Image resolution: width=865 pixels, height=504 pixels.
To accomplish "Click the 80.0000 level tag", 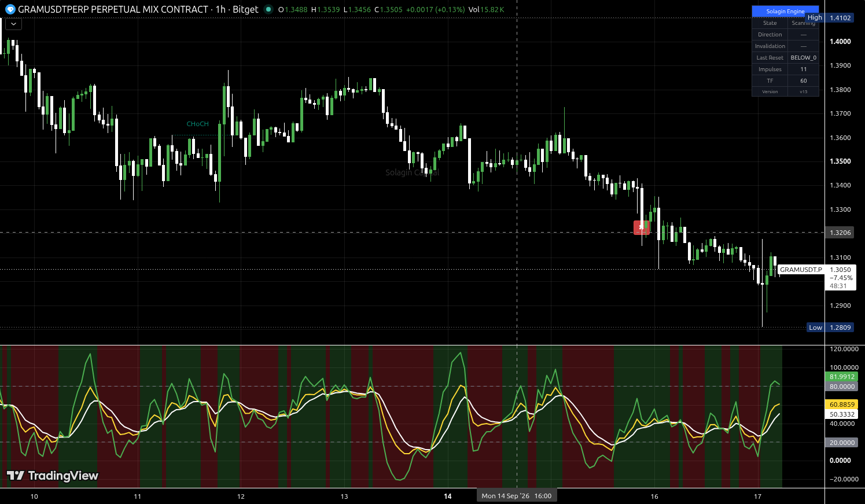I will [x=841, y=387].
